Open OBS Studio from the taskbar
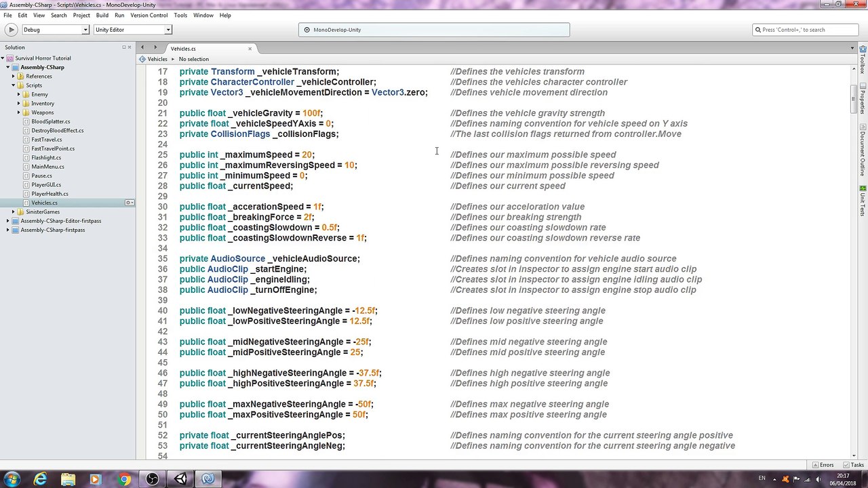The width and height of the screenshot is (868, 488). (x=152, y=479)
